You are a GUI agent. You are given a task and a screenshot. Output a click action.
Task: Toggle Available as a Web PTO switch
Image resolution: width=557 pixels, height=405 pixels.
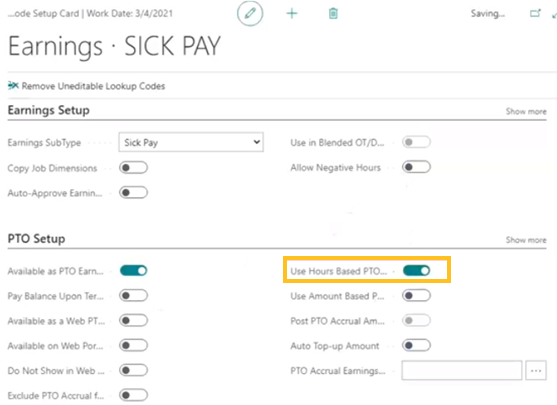(133, 320)
